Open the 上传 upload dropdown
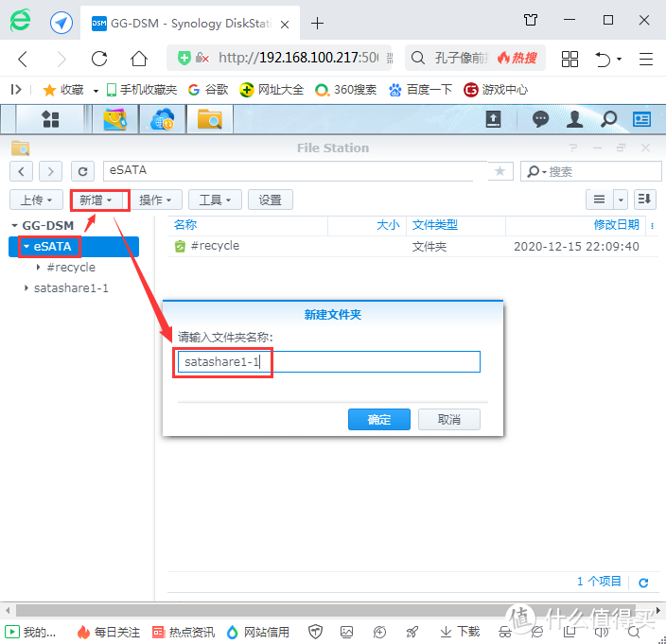Viewport: 666px width, 644px height. tap(37, 200)
